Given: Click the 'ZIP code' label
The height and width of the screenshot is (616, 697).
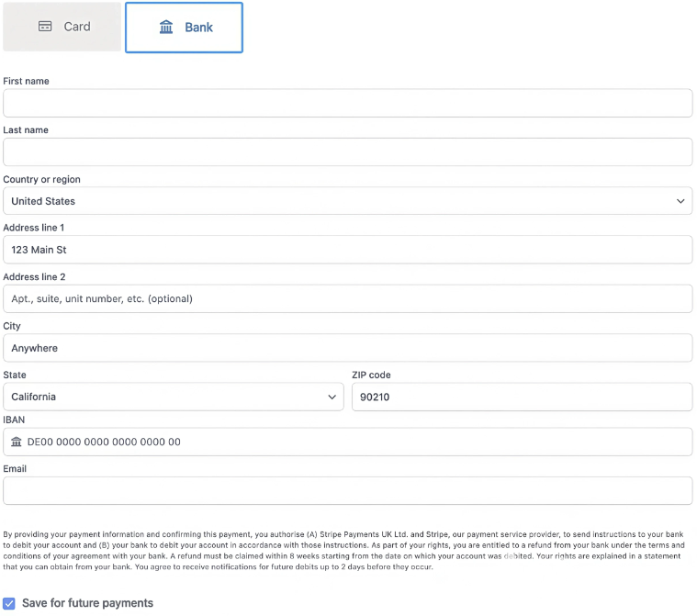Looking at the screenshot, I should (x=371, y=375).
